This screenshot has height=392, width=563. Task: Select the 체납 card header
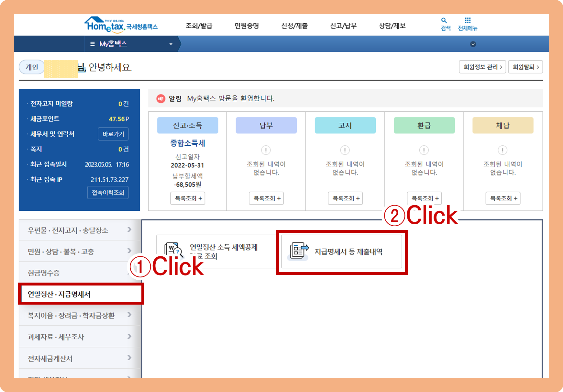pos(503,125)
